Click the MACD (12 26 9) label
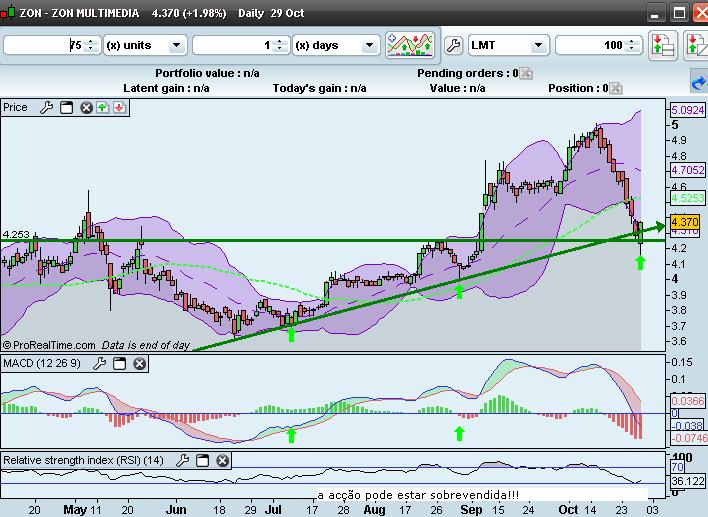This screenshot has height=517, width=708. (x=42, y=363)
